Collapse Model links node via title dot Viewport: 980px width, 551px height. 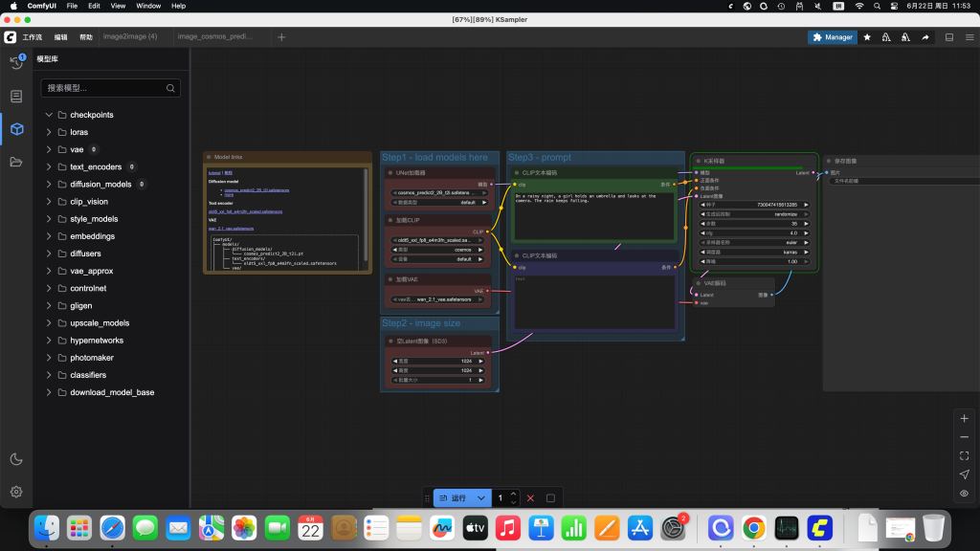pyautogui.click(x=209, y=158)
